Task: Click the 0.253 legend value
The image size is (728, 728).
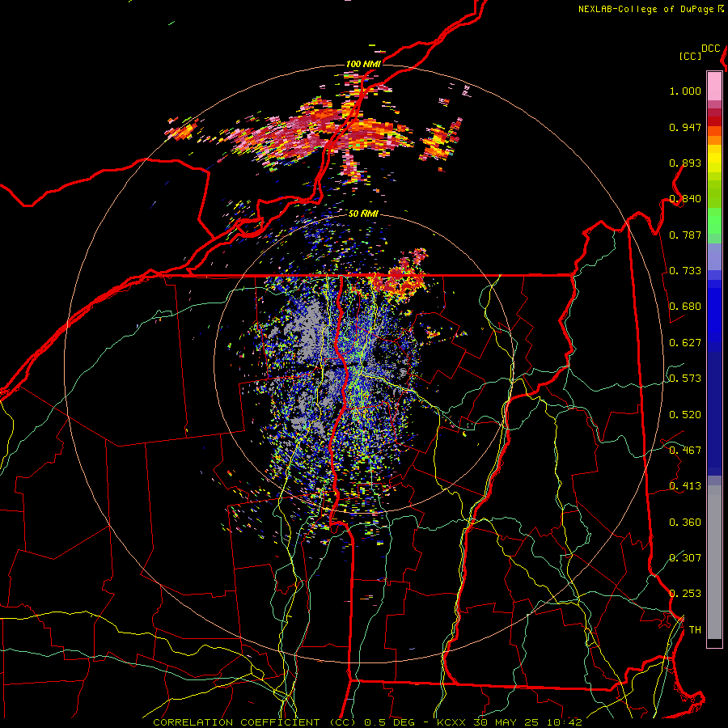Action: (685, 594)
